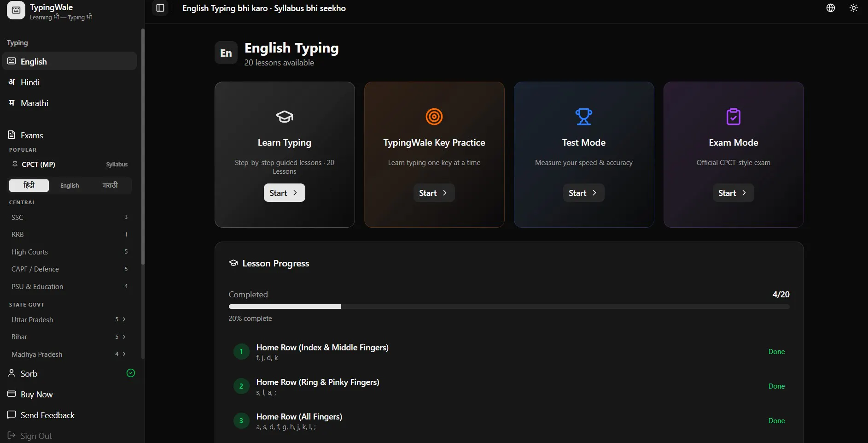Open the SSC exams category
Image resolution: width=868 pixels, height=443 pixels.
(70, 217)
